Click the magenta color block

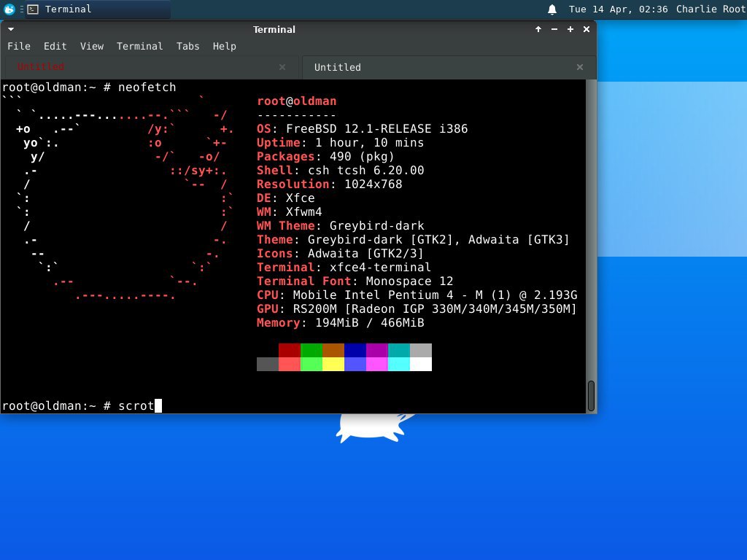coord(377,350)
